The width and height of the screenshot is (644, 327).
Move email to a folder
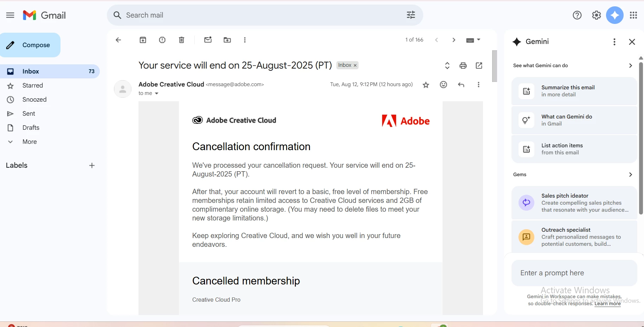click(227, 40)
